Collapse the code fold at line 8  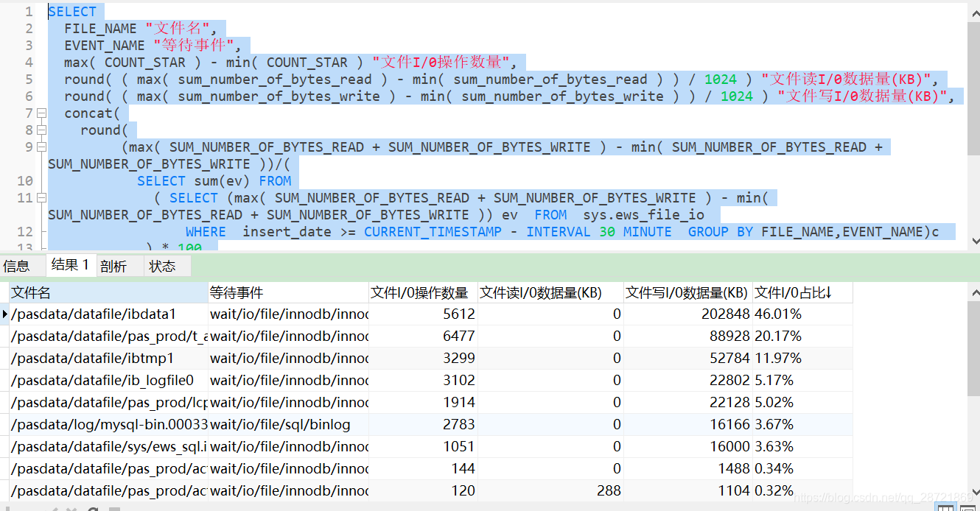pyautogui.click(x=41, y=130)
